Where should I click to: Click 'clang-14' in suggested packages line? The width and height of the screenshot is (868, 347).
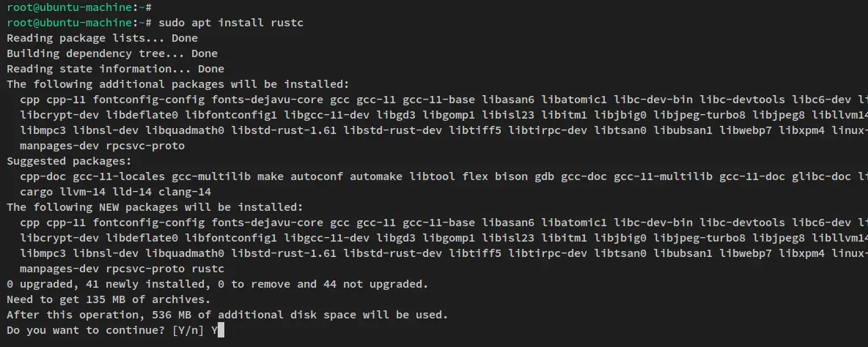point(184,193)
